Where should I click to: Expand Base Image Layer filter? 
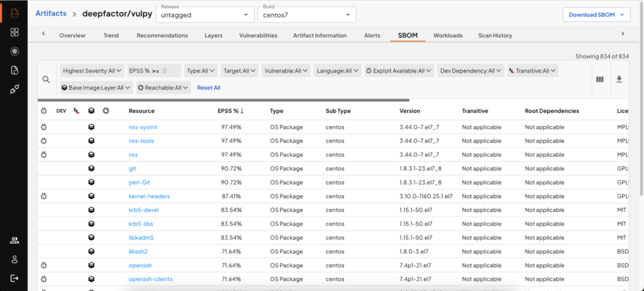96,88
